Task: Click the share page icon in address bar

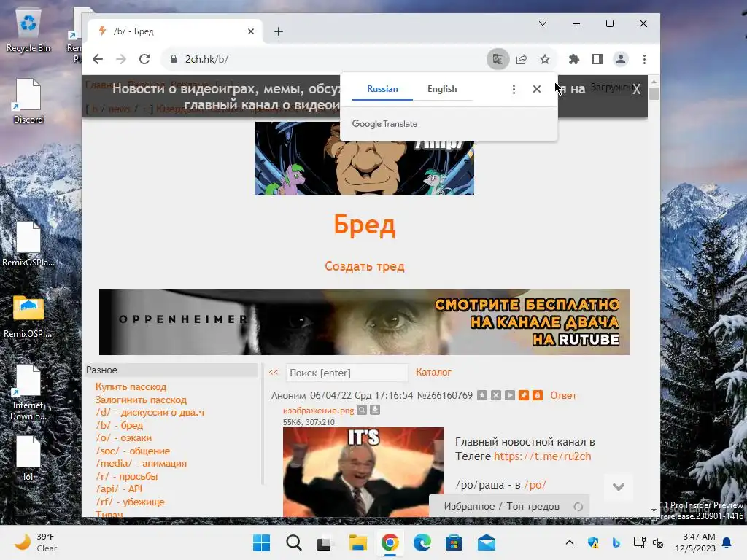Action: [x=522, y=59]
